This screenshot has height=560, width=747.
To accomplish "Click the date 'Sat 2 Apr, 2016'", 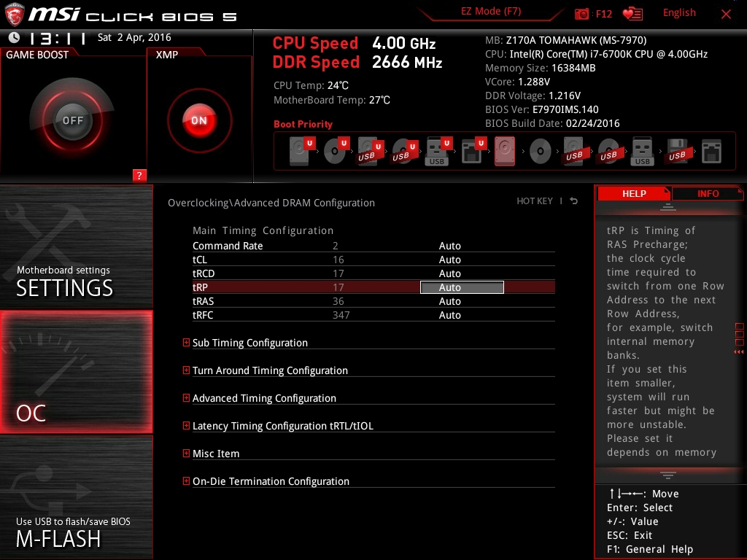I will 134,37.
